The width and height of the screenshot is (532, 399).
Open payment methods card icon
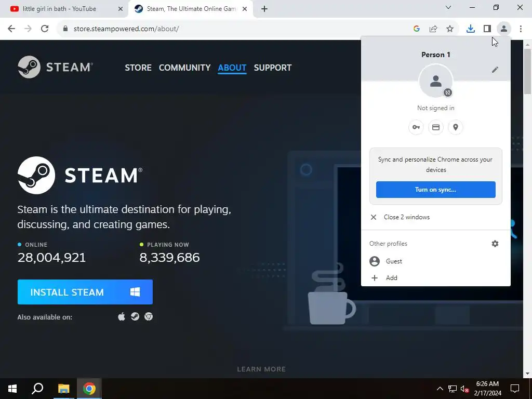coord(436,127)
